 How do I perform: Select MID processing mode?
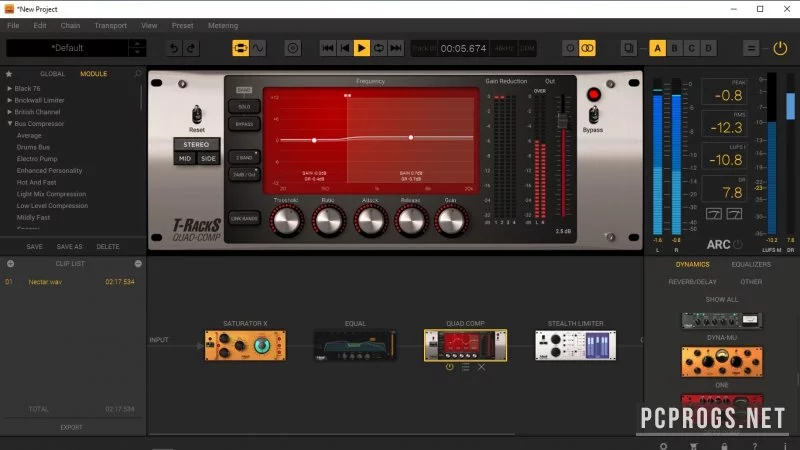point(185,159)
